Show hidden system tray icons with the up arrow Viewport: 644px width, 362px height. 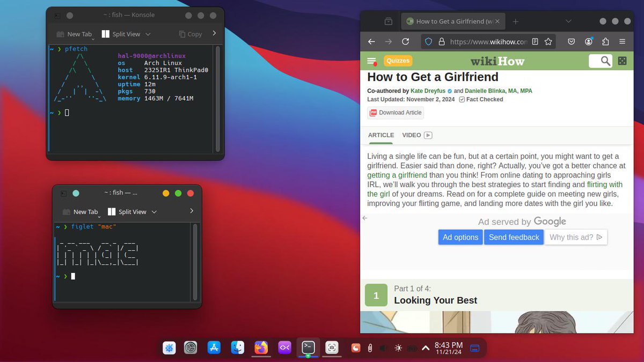[426, 348]
